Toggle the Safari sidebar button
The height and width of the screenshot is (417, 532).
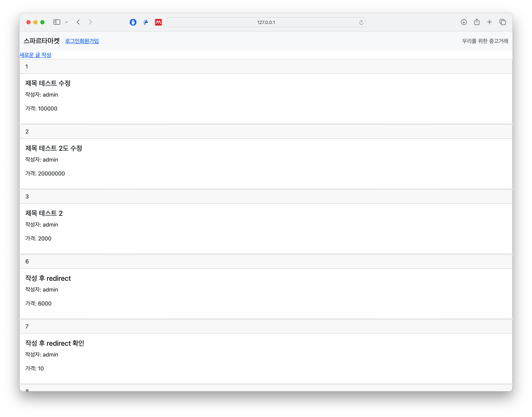[57, 22]
